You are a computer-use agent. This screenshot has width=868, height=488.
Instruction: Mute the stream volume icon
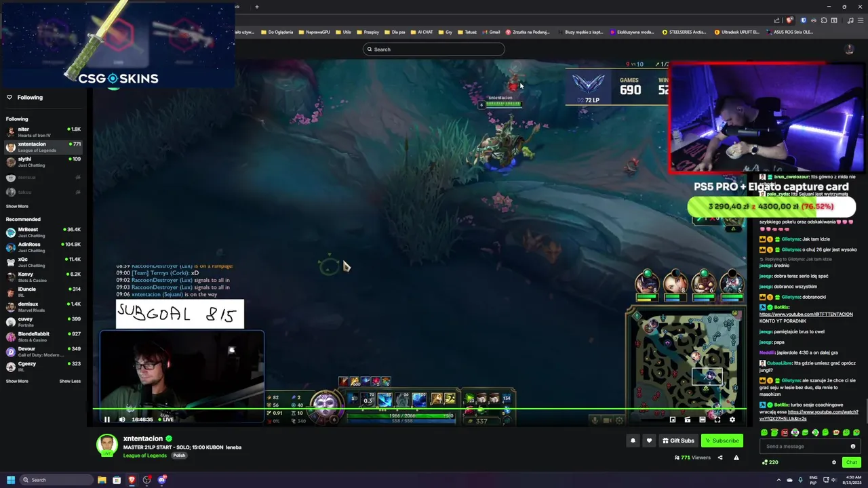(122, 420)
